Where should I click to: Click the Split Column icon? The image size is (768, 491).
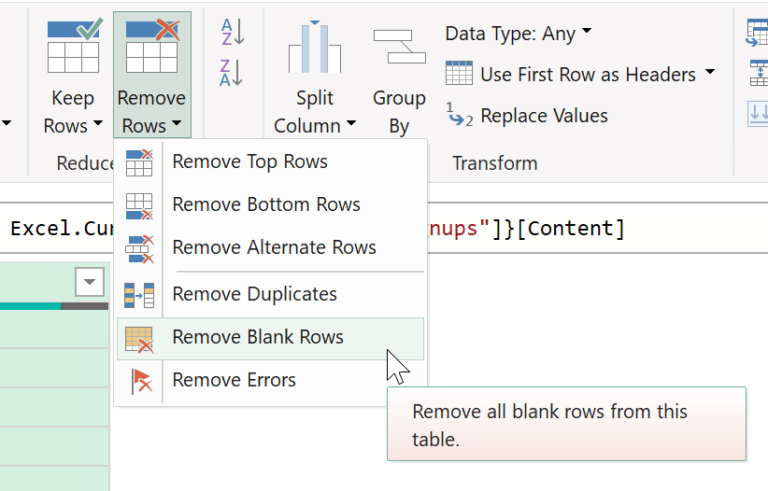pyautogui.click(x=314, y=47)
